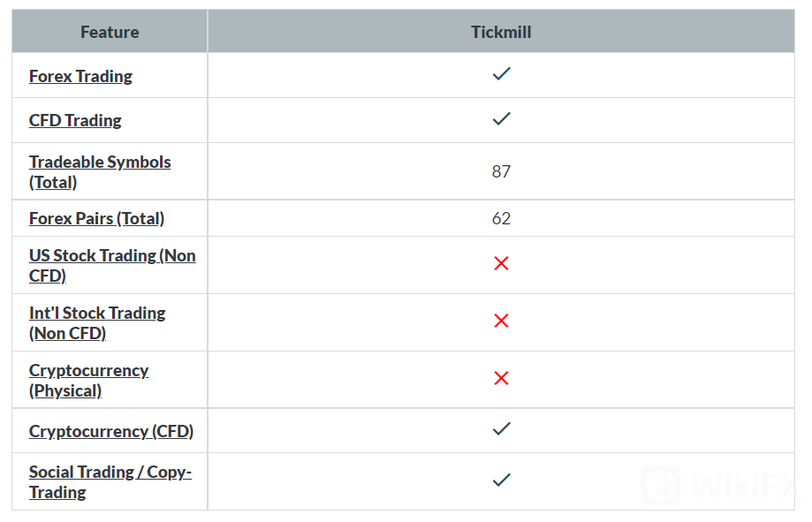Open the Forex Pairs (Total) link
812x522 pixels.
pos(96,218)
